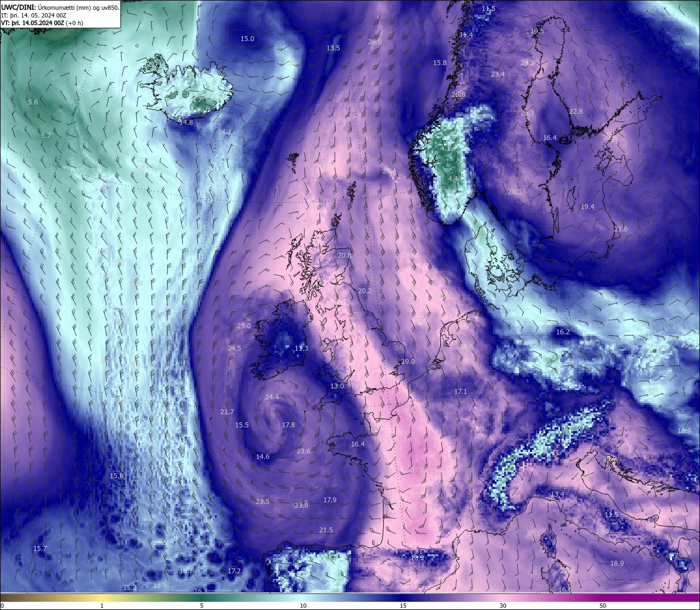Click the "17.9" value label
Image resolution: width=700 pixels, height=610 pixels.
(x=330, y=500)
